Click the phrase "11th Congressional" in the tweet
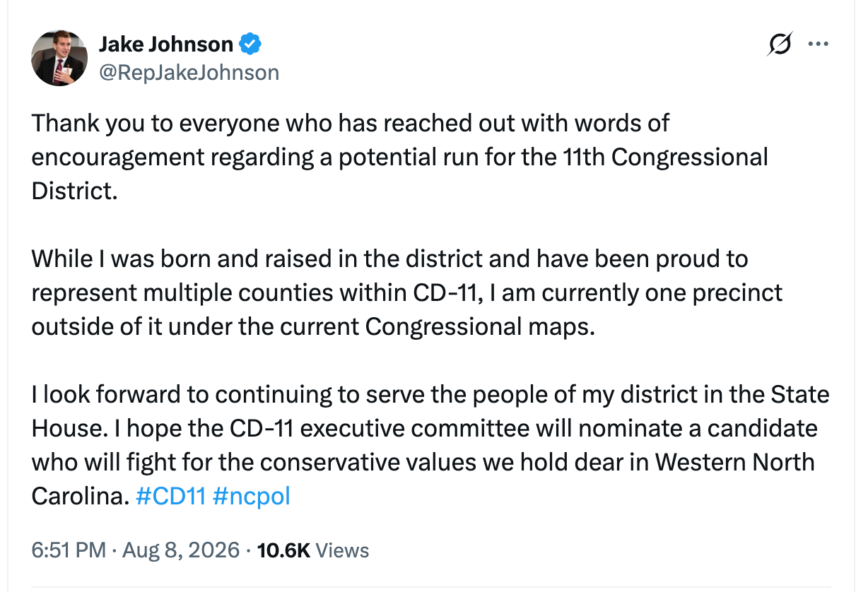Screen dimensions: 868x592 tap(652, 157)
